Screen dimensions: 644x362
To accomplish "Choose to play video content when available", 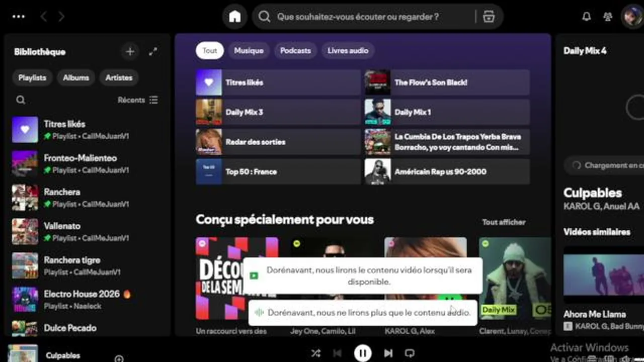I will click(x=363, y=276).
